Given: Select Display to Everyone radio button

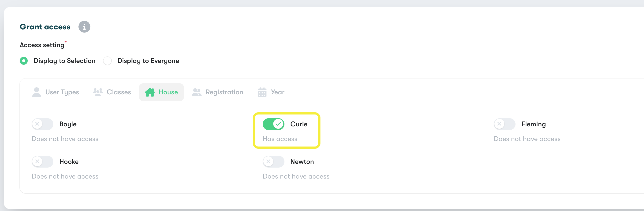Looking at the screenshot, I should click(107, 61).
